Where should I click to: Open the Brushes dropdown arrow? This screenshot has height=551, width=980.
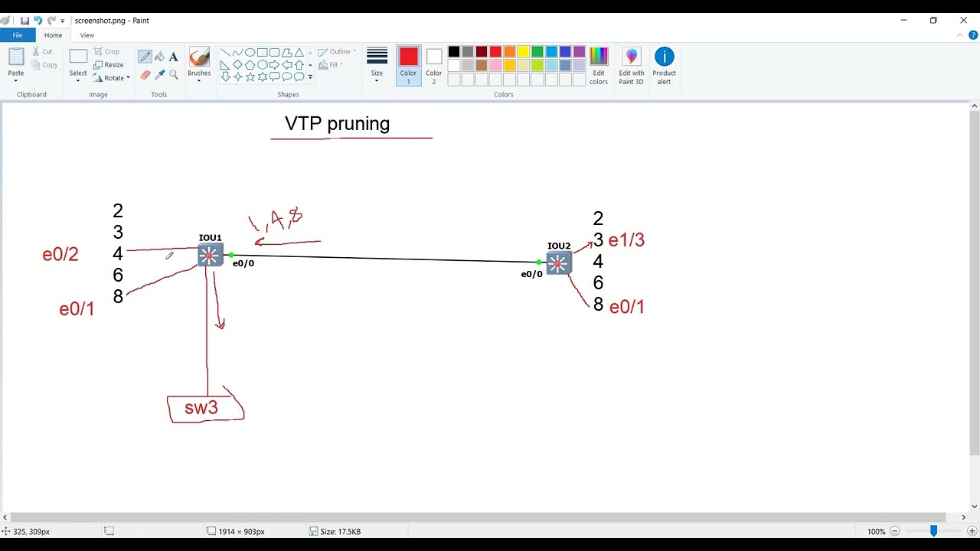point(199,80)
